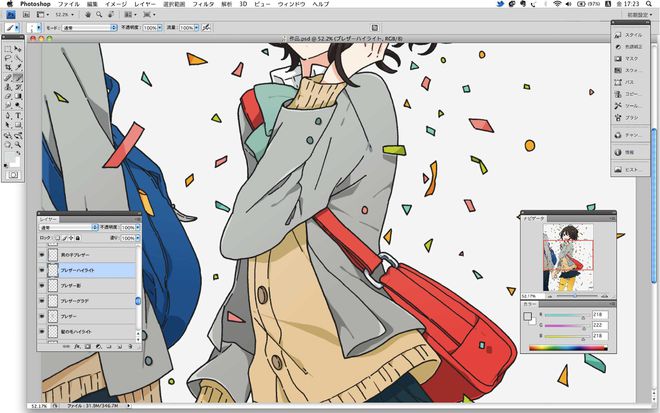Open the ファイル menu
Image resolution: width=660 pixels, height=413 pixels.
[69, 4]
